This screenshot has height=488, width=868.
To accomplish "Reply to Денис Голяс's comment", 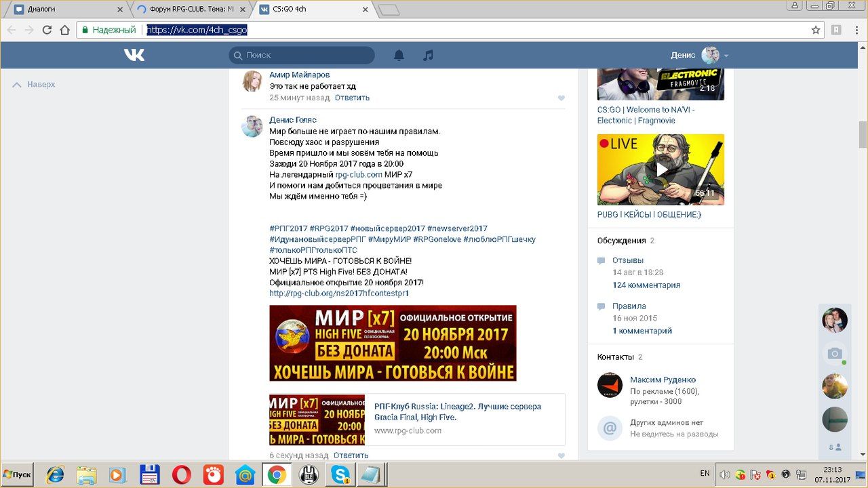I will tap(351, 456).
